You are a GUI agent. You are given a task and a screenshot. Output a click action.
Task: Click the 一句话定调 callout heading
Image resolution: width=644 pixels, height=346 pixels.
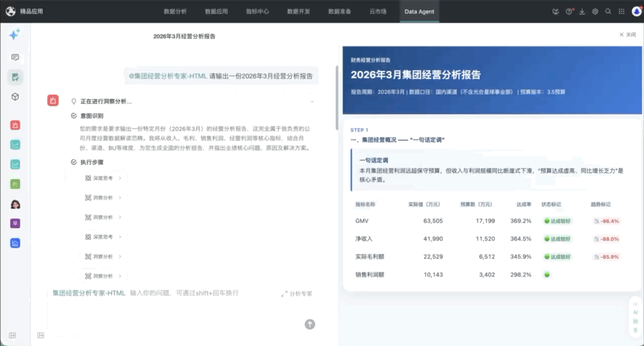(x=373, y=160)
